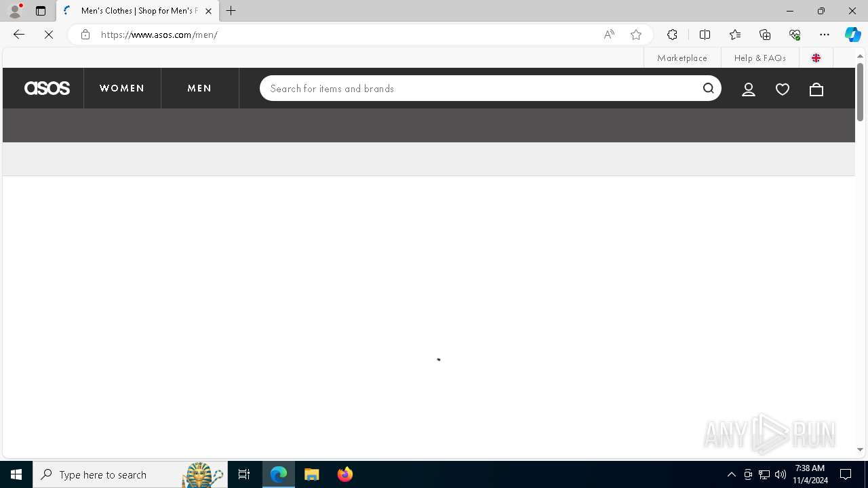Open the My Account person icon
868x488 pixels.
pyautogui.click(x=749, y=89)
